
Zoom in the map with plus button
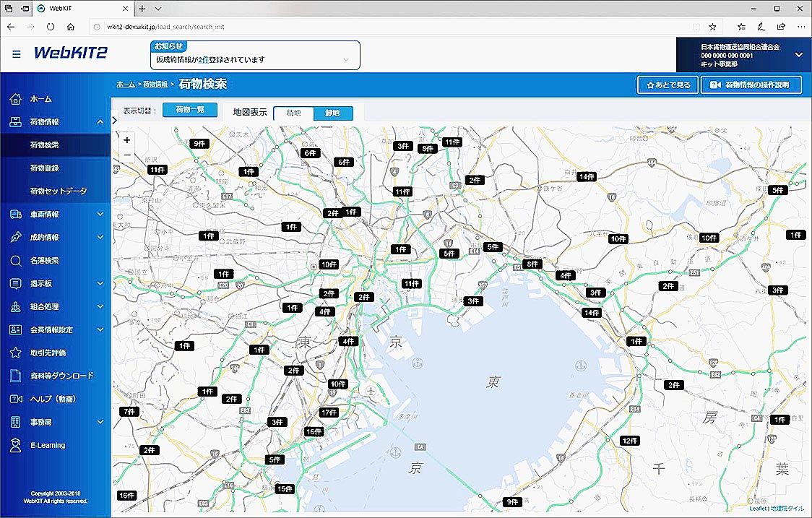127,140
